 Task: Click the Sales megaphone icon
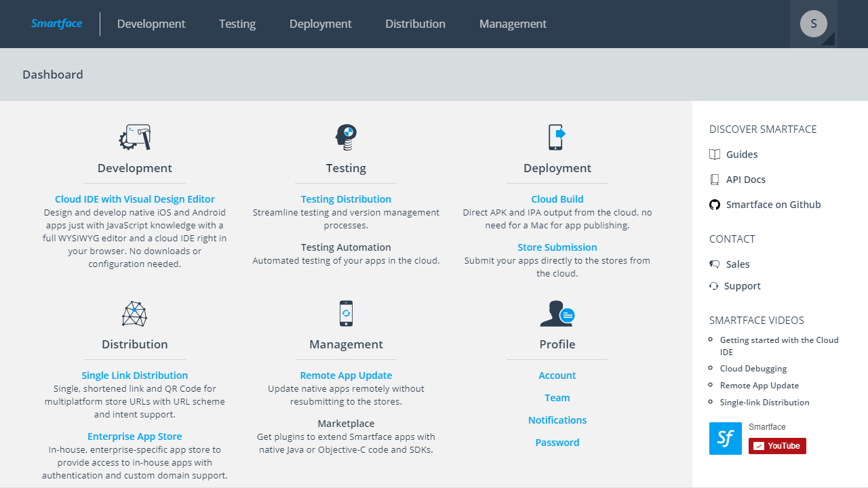coord(715,264)
